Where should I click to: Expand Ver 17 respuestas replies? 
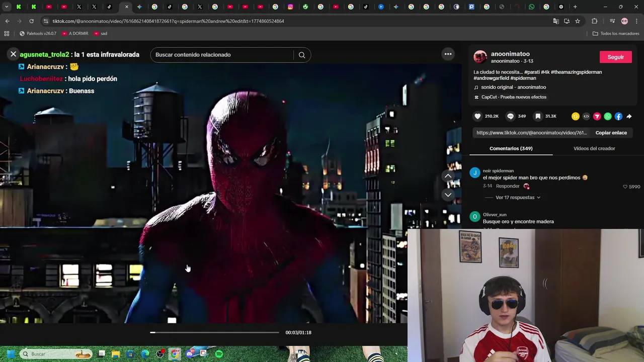coord(518,198)
